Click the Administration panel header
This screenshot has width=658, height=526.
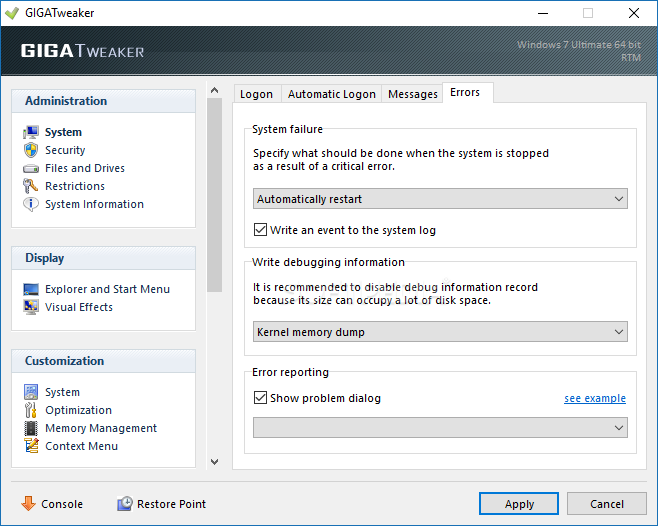click(104, 101)
